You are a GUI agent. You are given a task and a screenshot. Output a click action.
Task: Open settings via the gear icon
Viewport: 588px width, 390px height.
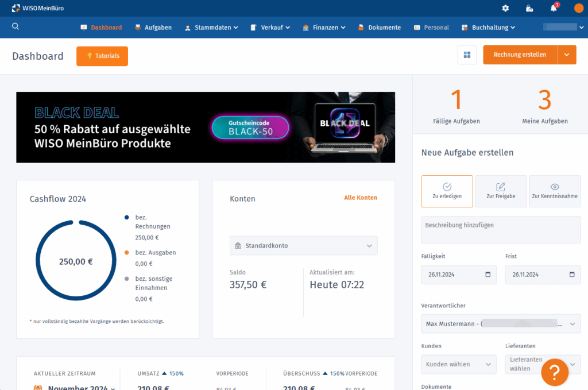(x=505, y=8)
